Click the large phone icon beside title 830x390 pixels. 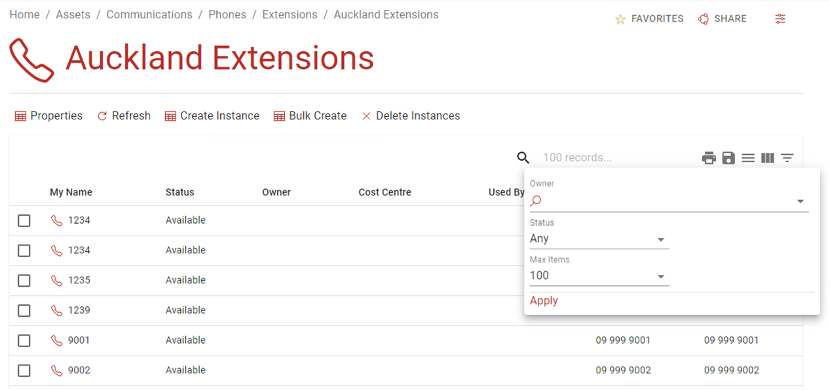(x=32, y=60)
